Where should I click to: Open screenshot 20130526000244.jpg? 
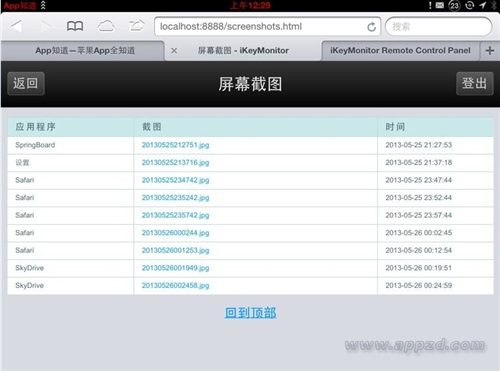coord(175,233)
